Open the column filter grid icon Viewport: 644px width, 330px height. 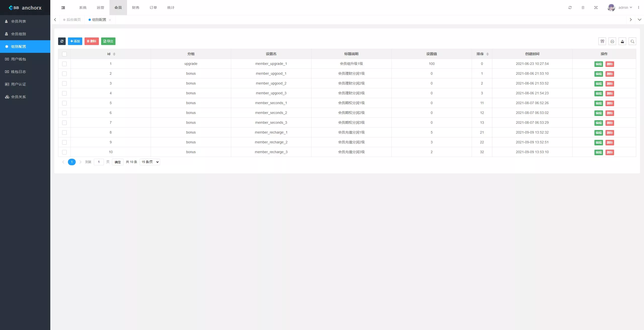click(x=602, y=41)
